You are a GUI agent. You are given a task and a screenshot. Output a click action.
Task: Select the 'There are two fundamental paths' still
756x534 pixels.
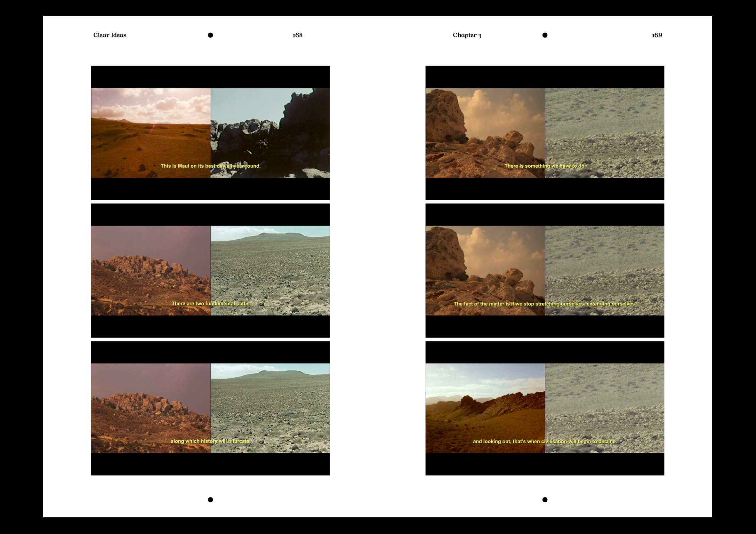[210, 270]
